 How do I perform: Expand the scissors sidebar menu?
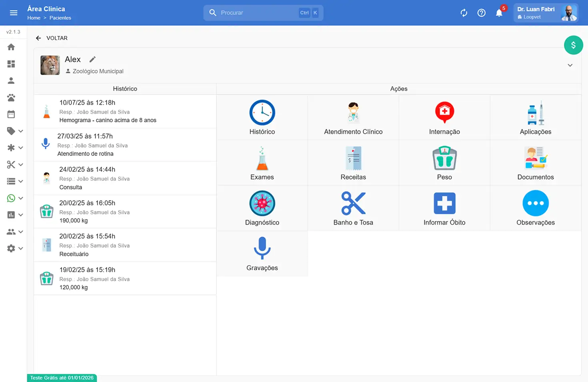[x=15, y=165]
